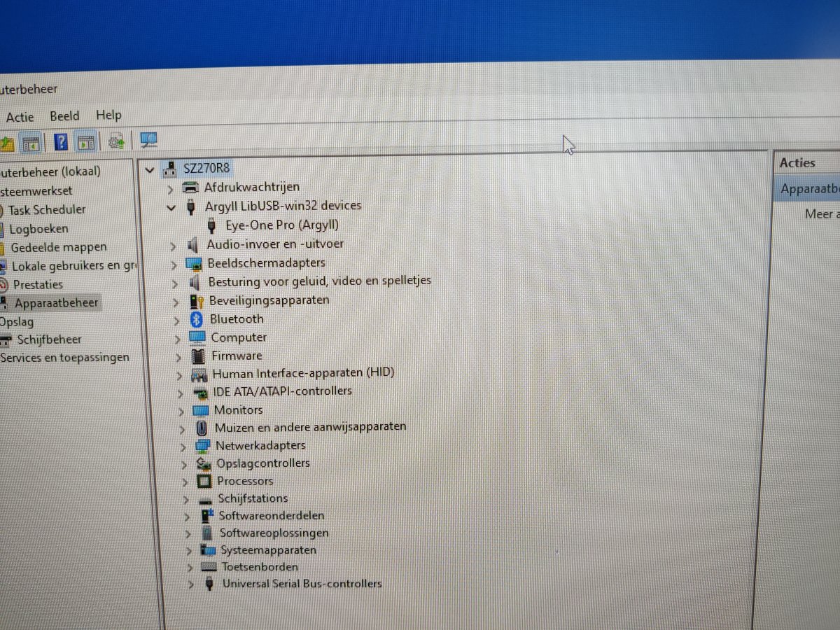Screen dimensions: 840x630
Task: Collapse the Argyll LibUSB-win32 devices node
Action: coord(171,207)
